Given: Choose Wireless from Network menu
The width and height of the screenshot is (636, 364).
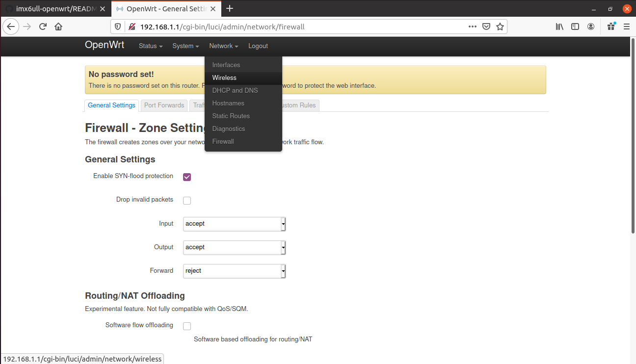Looking at the screenshot, I should tap(243, 78).
